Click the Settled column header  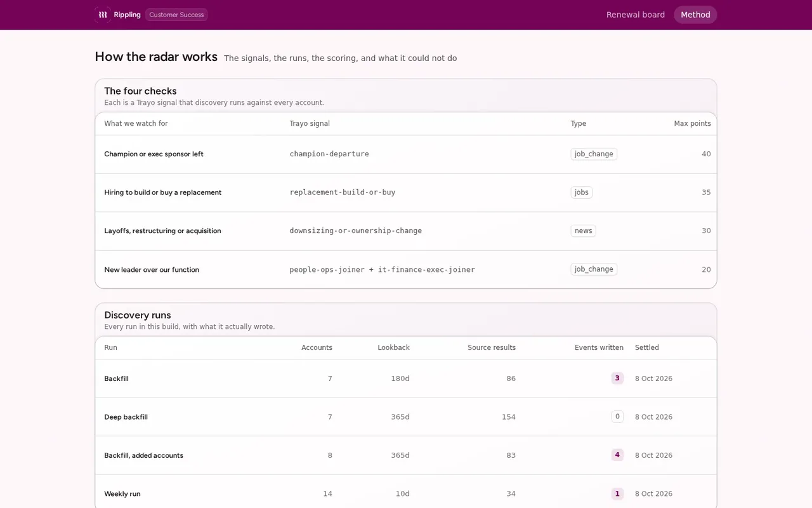(x=647, y=348)
